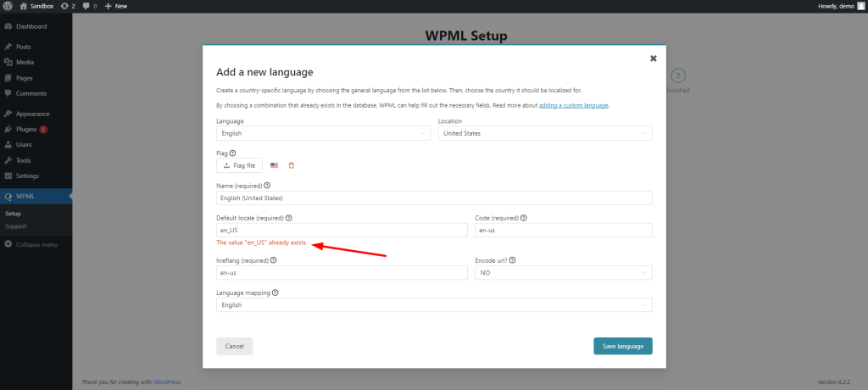
Task: Open the Language mapping dropdown
Action: click(x=434, y=304)
